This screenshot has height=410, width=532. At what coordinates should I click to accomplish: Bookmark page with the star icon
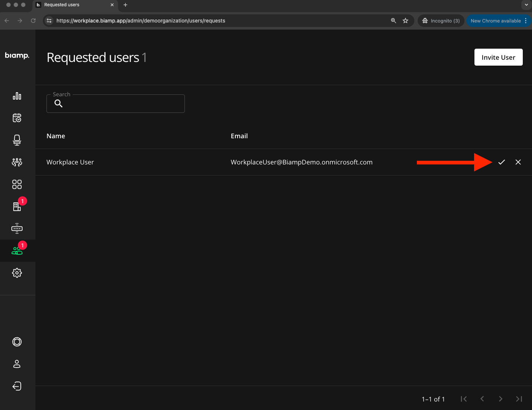(x=405, y=21)
